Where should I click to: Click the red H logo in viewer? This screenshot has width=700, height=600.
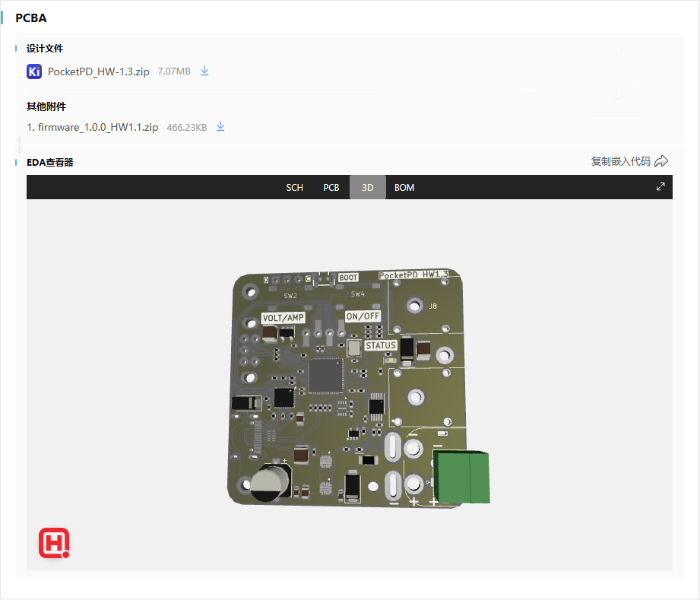[54, 543]
